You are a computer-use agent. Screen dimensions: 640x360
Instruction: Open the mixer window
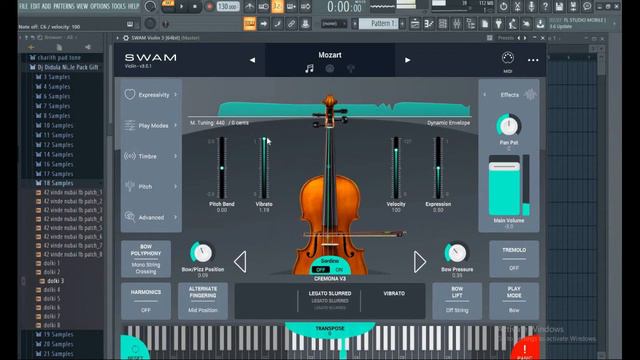pos(457,24)
